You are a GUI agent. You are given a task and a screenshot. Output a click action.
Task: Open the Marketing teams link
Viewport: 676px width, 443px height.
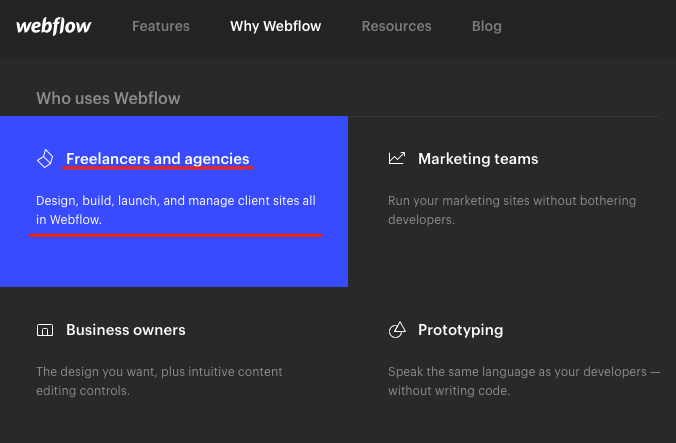(x=478, y=159)
